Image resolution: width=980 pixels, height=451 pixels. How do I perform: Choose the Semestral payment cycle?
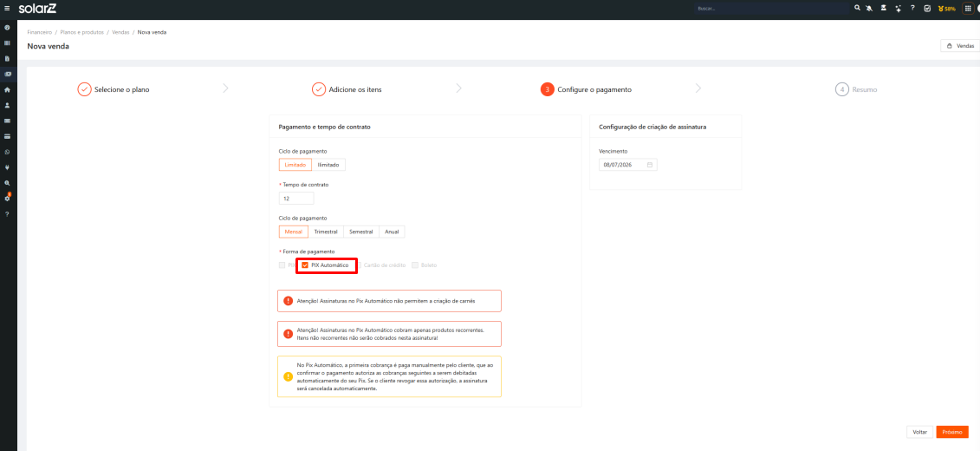pos(362,232)
